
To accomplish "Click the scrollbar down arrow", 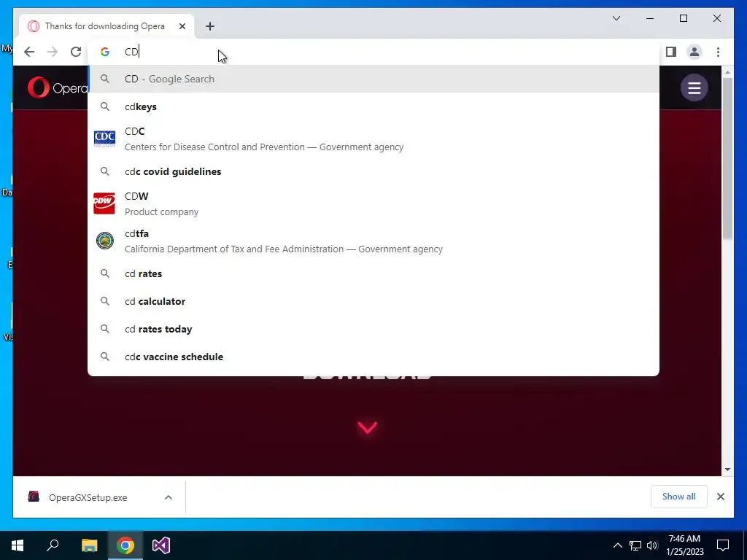I will point(727,470).
